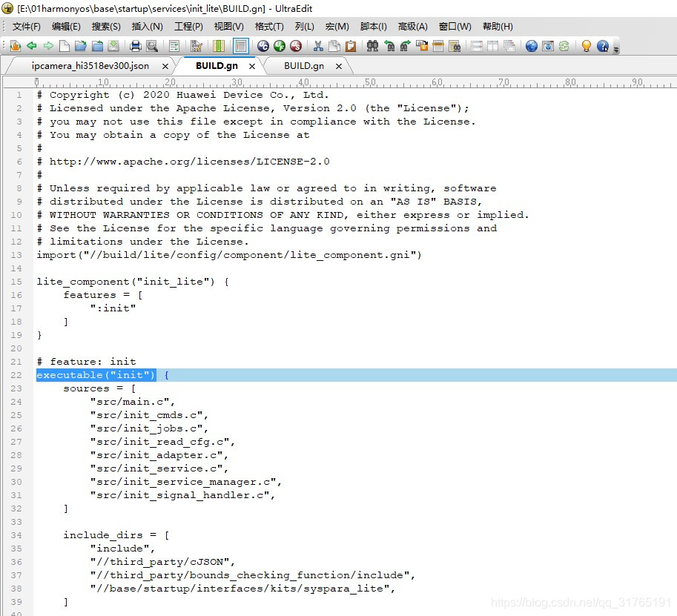Click the lite_component("init_lite") line
Screen dimensions: 677x616
point(133,282)
